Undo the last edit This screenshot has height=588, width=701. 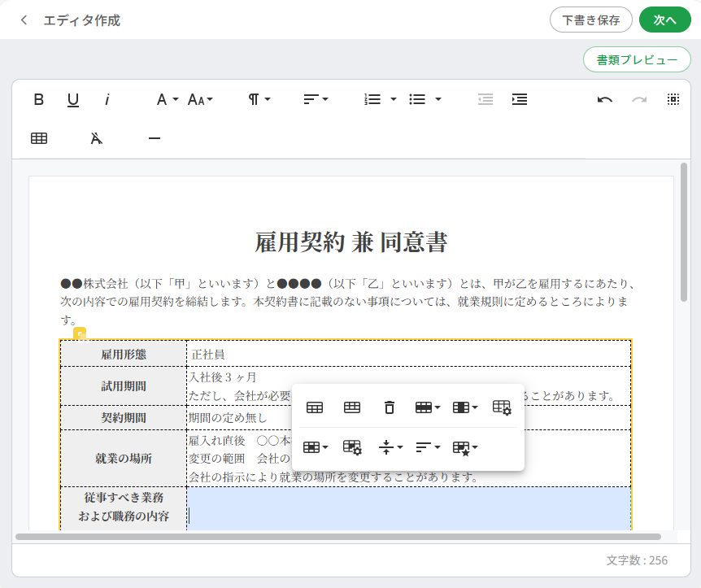pos(604,99)
